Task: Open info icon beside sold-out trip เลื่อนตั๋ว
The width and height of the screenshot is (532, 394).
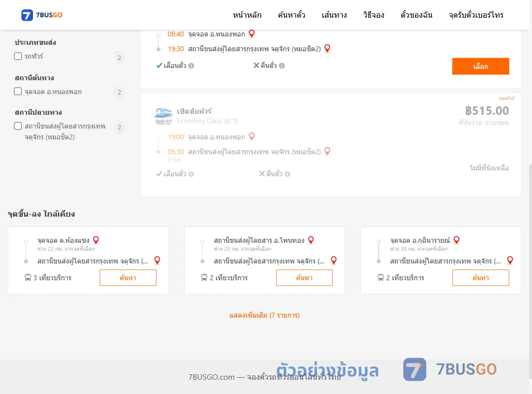Action: (191, 174)
